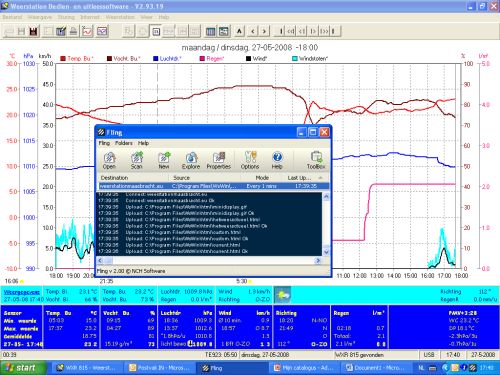Click the Fling log scrollbar up arrow
Screen dimensions: 500x375
pos(326,196)
